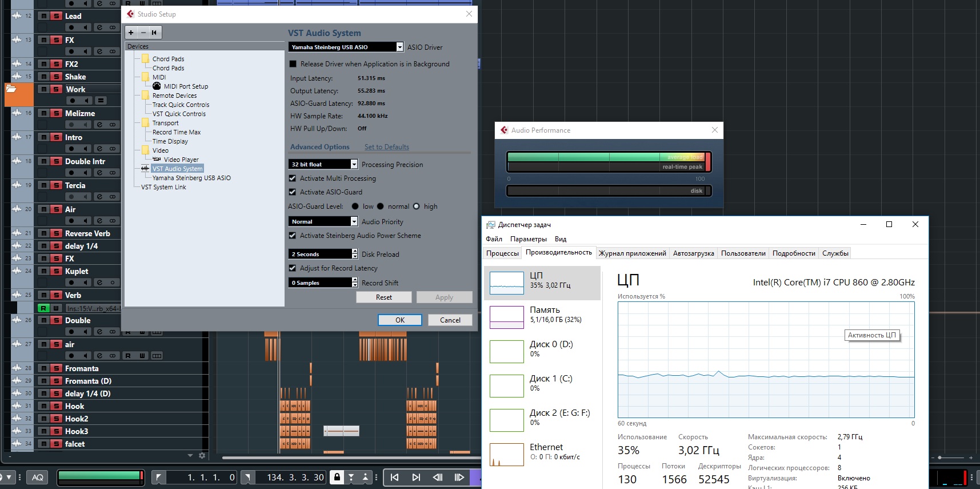Image resolution: width=980 pixels, height=489 pixels.
Task: Rewind using transport button
Action: (438, 478)
